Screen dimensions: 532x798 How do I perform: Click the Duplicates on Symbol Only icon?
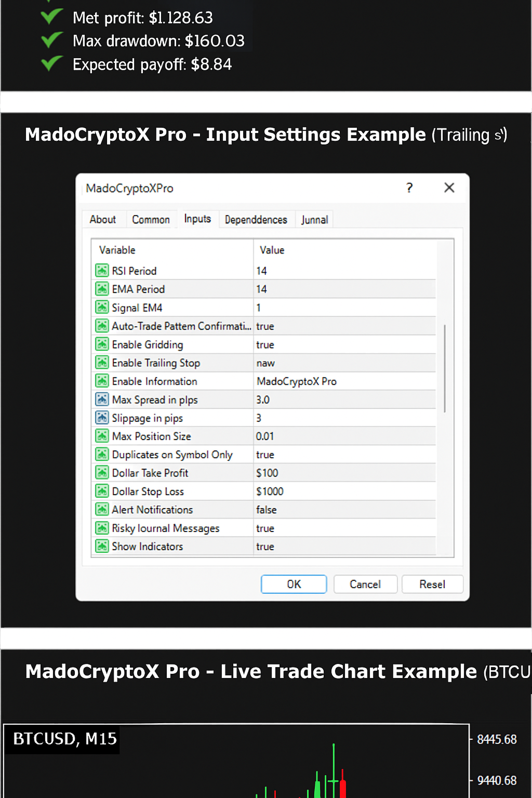pos(102,455)
